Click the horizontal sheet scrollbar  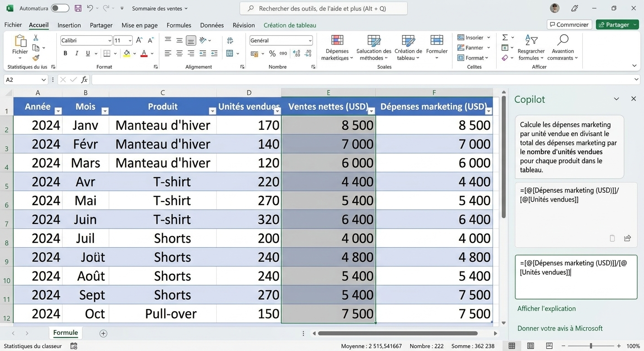(x=397, y=333)
